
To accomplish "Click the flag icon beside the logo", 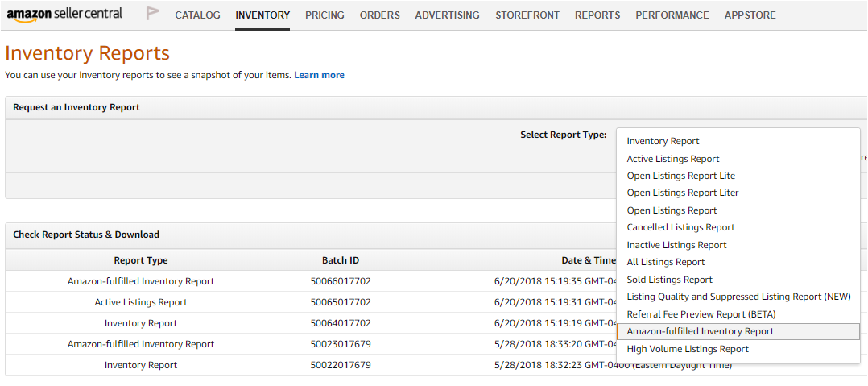I will click(x=152, y=14).
